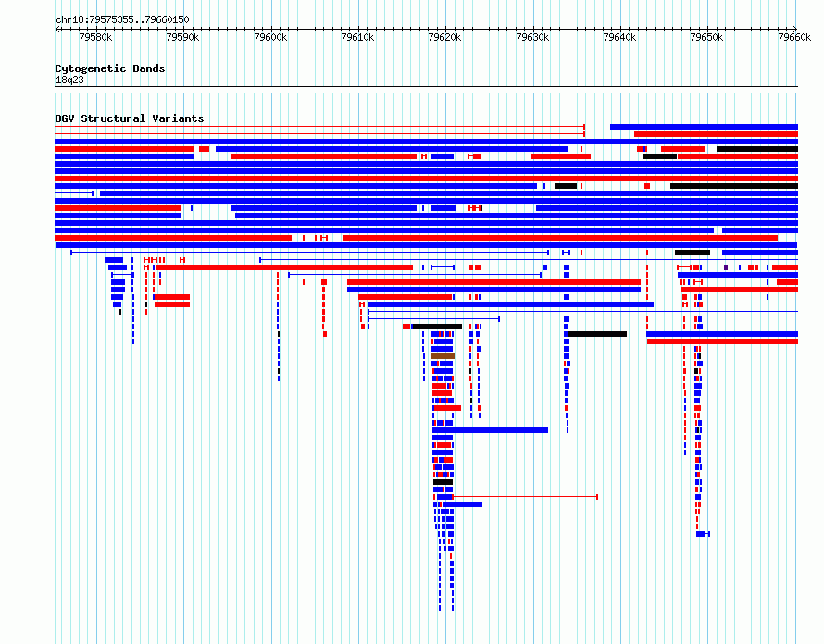Viewport: 824px width, 644px height.
Task: Click the 18q23 cytogenetic band bar
Action: coord(426,90)
